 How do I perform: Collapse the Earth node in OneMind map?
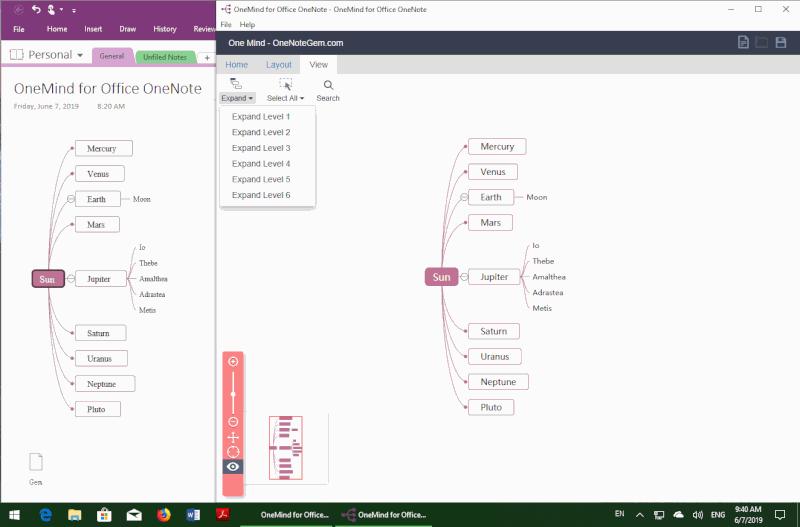(x=464, y=197)
